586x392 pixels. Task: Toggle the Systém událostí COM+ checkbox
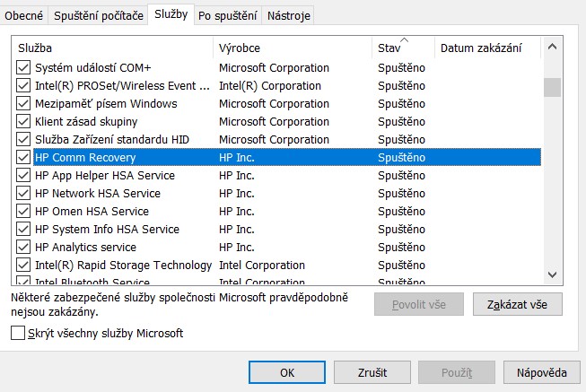click(23, 68)
